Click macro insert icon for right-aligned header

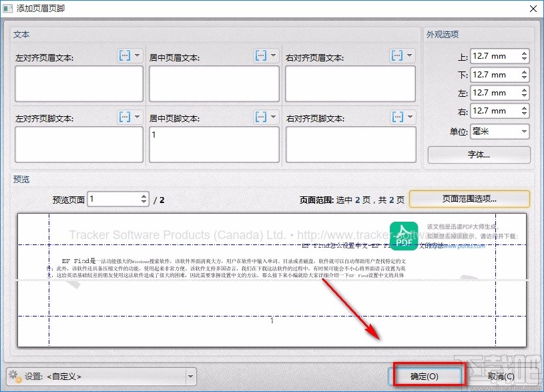[397, 55]
